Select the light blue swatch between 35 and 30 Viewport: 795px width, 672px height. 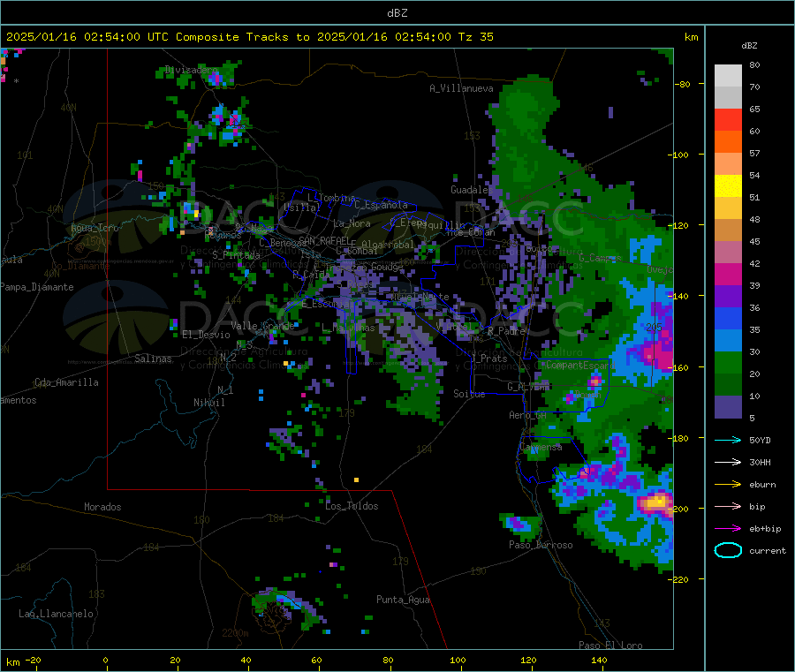[728, 341]
